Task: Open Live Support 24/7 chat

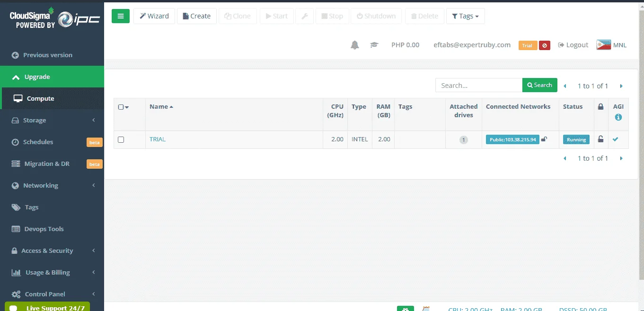Action: click(47, 307)
